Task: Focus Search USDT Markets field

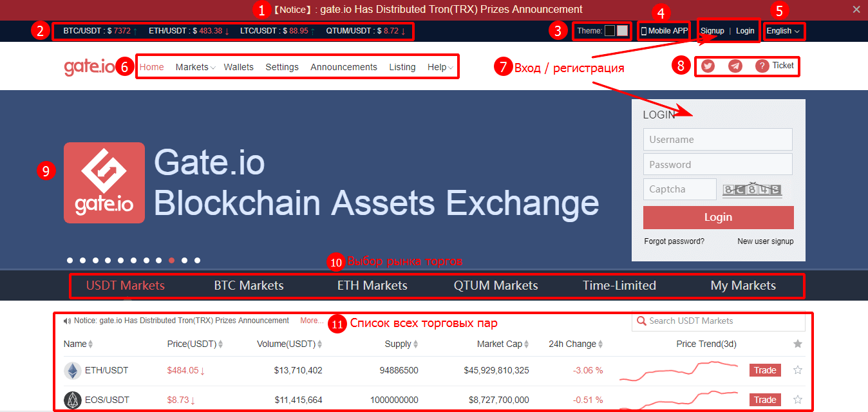Action: 719,321
